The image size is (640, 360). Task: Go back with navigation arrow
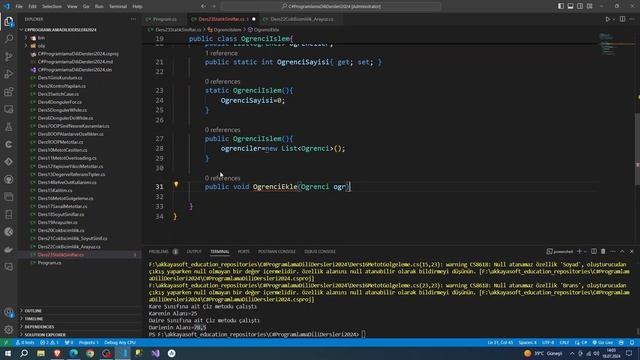[x=203, y=6]
